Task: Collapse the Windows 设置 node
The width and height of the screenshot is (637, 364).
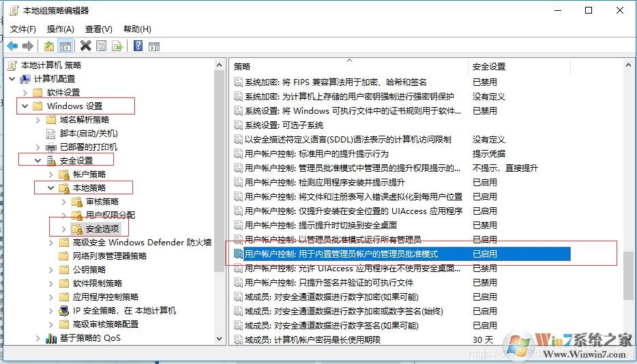Action: (25, 106)
